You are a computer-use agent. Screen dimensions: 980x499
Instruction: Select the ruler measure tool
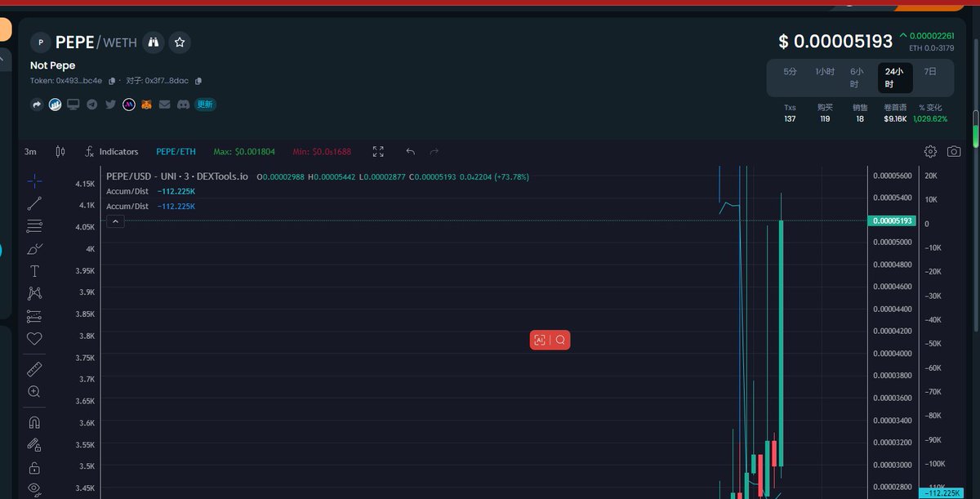coord(34,369)
